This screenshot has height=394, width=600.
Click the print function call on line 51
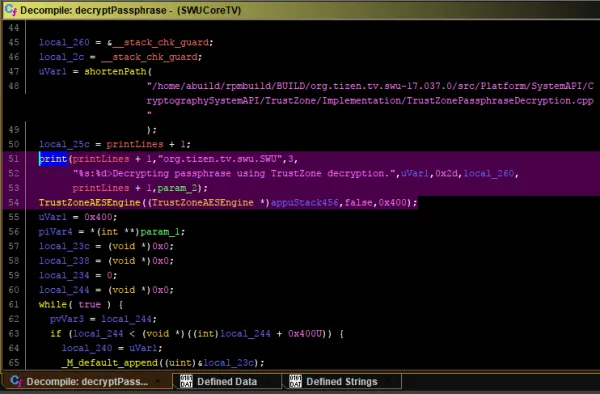click(53, 159)
